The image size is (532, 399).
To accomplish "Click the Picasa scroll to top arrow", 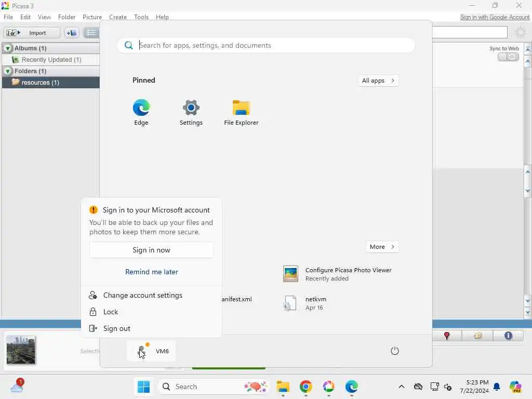I will [x=528, y=49].
